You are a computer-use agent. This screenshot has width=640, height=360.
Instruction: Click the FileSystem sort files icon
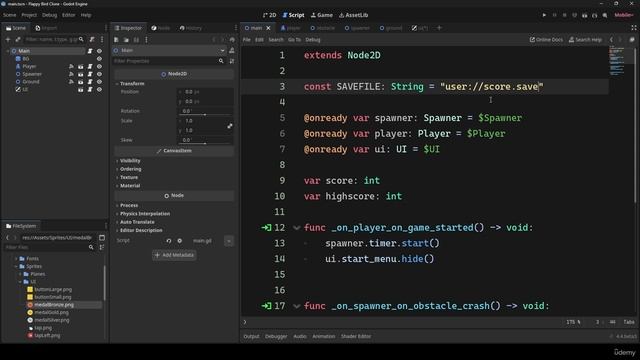pyautogui.click(x=102, y=247)
